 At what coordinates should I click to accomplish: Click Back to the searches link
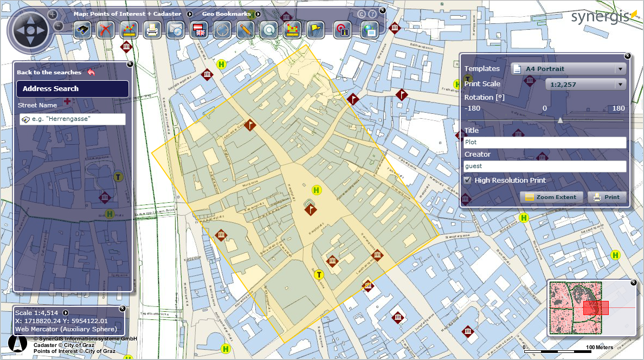(49, 72)
